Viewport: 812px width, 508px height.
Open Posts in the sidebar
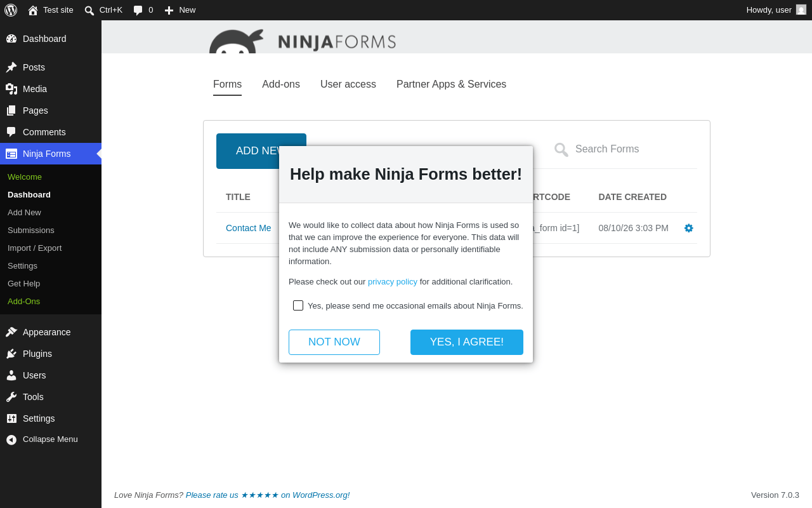click(x=51, y=67)
